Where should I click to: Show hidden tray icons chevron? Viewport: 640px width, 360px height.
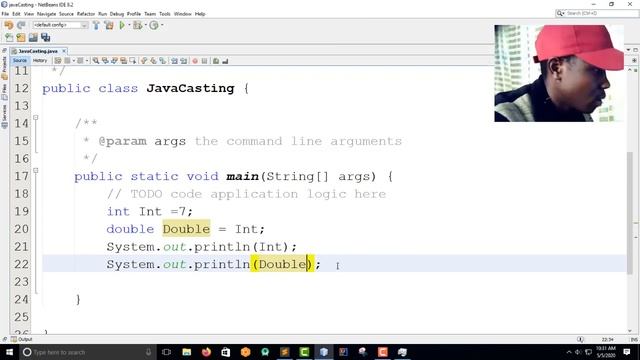click(x=569, y=352)
